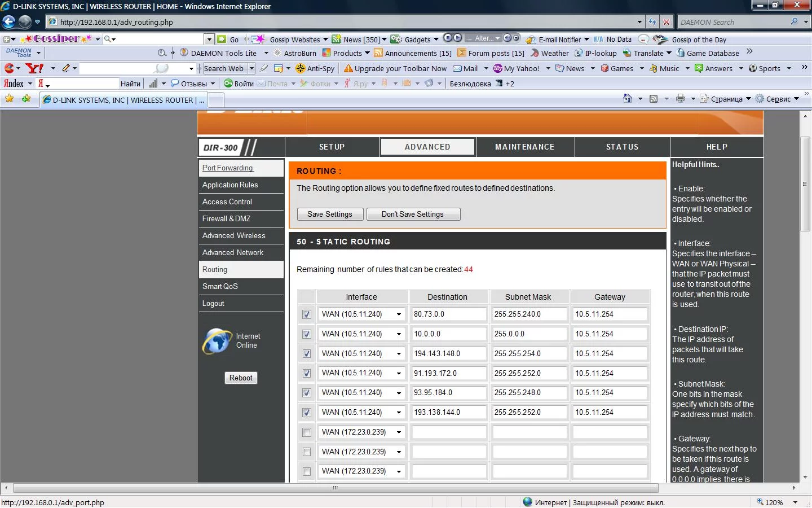Uncheck the route to destination 193.138.144.0
This screenshot has width=812, height=508.
tap(307, 413)
